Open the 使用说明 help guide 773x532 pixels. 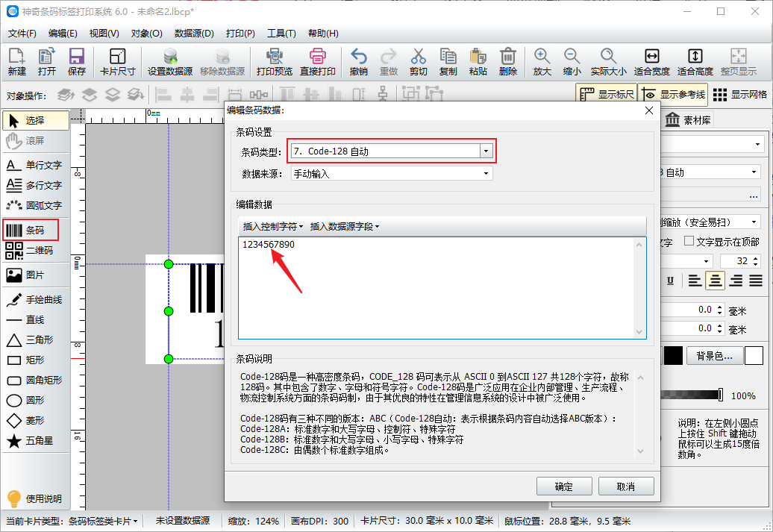(34, 498)
